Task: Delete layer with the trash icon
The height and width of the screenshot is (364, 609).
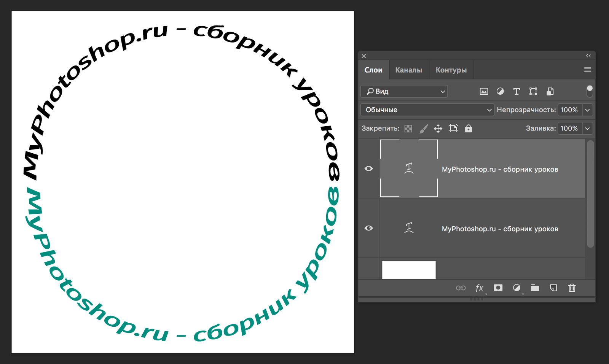Action: click(572, 288)
